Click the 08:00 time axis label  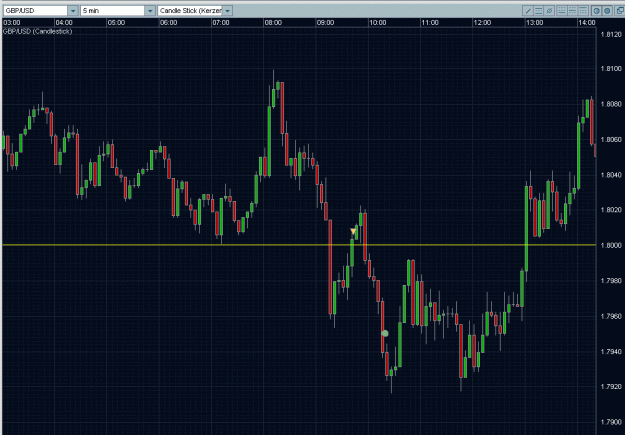point(273,23)
